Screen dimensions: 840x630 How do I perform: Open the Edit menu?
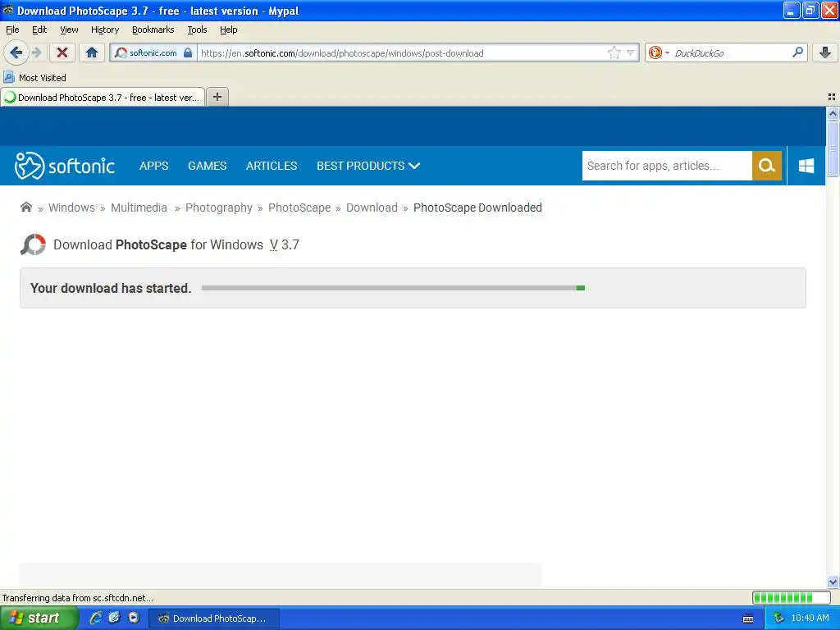click(39, 30)
